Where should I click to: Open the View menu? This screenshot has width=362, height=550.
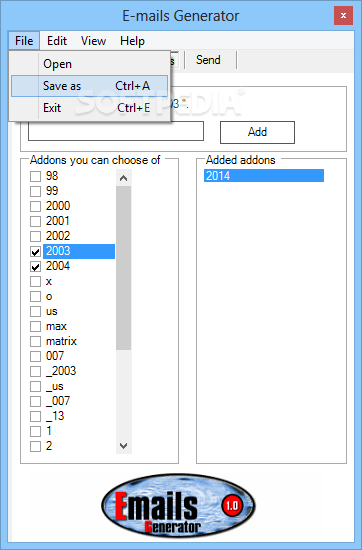[x=93, y=41]
